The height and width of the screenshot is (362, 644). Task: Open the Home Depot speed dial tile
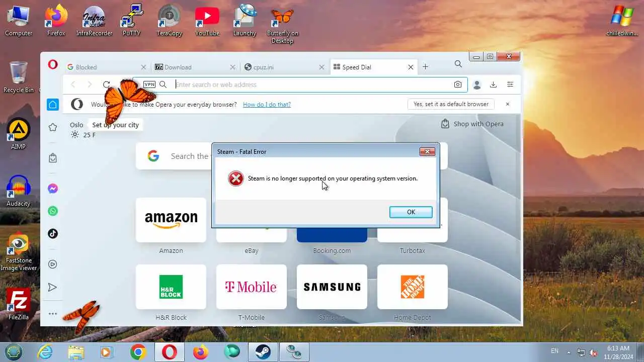[413, 287]
